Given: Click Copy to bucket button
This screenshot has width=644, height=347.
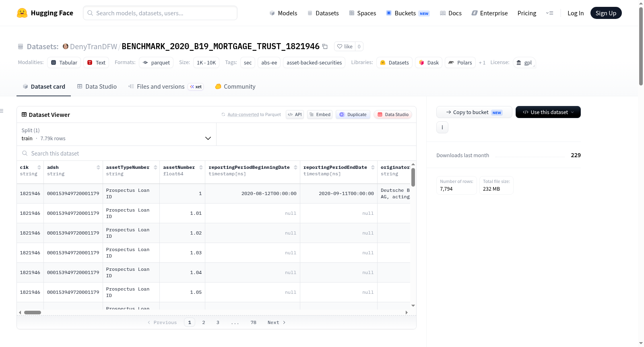Looking at the screenshot, I should pos(474,112).
